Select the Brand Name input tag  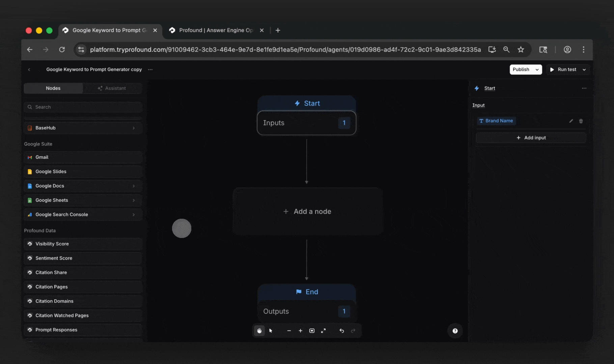coord(496,121)
